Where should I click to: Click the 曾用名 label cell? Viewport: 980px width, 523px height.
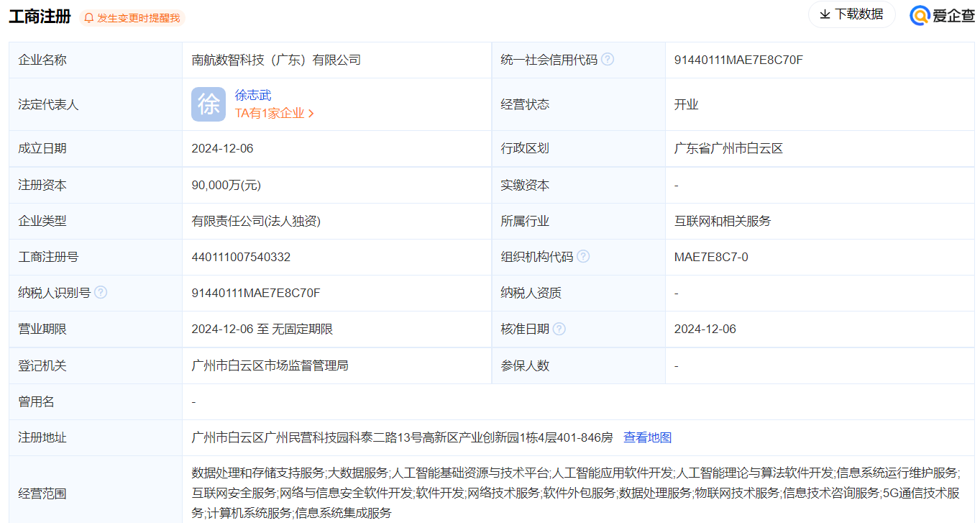click(95, 401)
